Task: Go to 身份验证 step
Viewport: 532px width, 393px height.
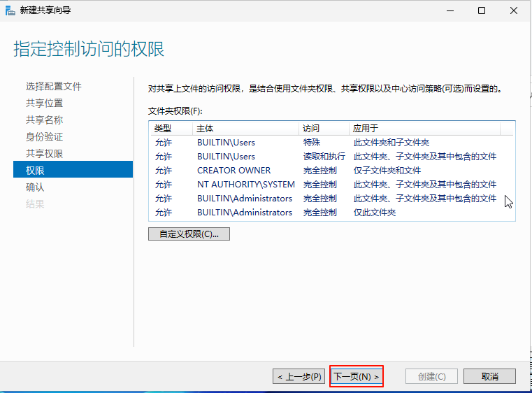Action: [44, 137]
